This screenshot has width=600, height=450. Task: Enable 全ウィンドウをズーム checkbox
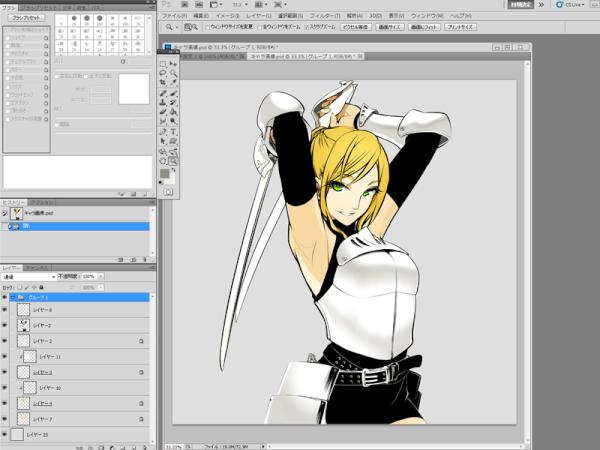[x=260, y=27]
